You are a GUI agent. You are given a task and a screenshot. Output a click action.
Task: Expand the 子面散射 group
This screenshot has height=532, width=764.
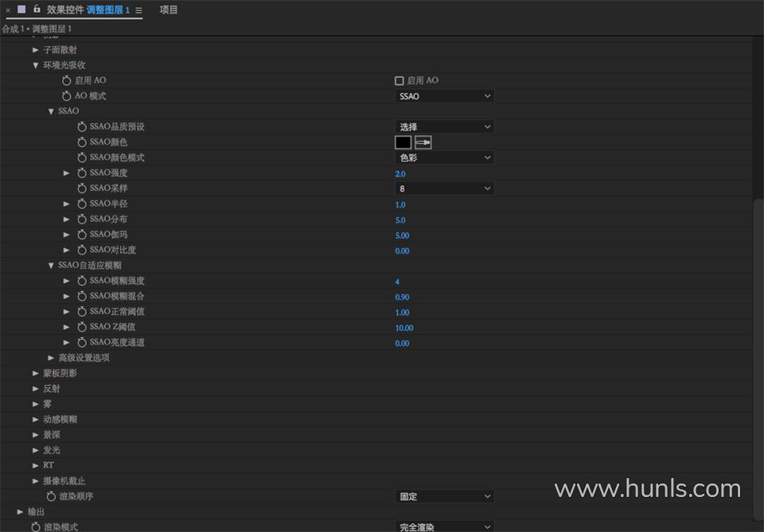click(x=36, y=49)
